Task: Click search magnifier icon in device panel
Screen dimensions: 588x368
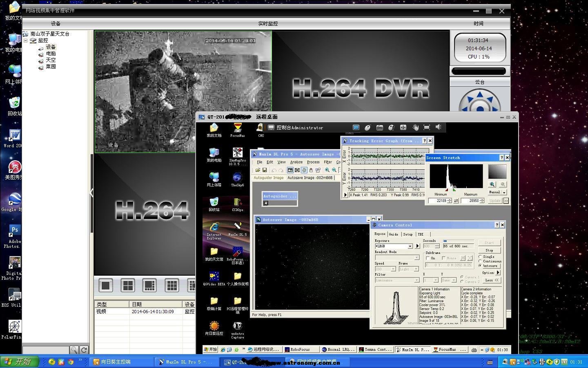Action: [74, 350]
